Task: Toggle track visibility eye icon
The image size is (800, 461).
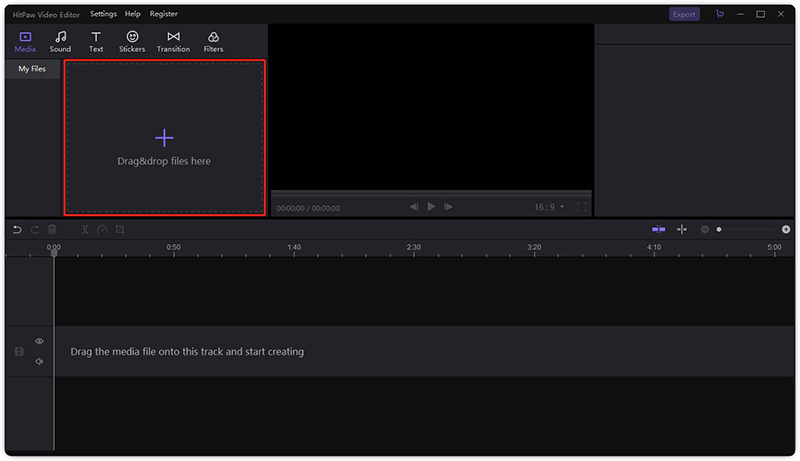Action: pyautogui.click(x=40, y=341)
